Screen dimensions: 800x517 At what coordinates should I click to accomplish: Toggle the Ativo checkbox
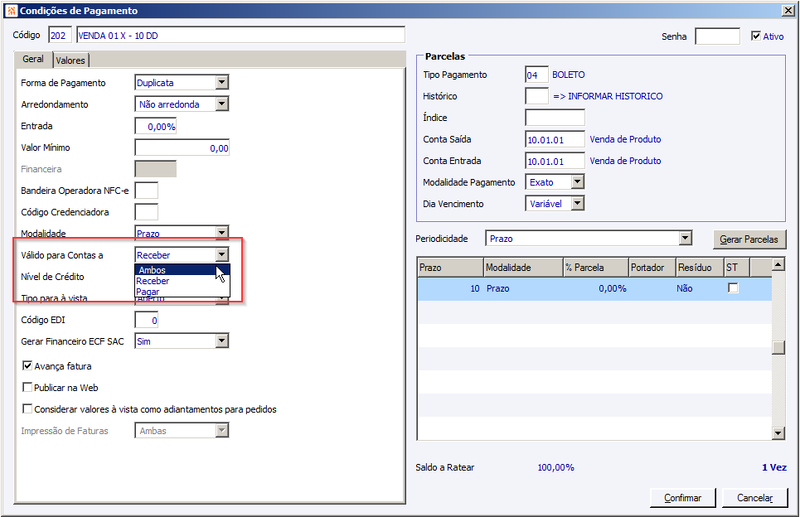[x=756, y=36]
